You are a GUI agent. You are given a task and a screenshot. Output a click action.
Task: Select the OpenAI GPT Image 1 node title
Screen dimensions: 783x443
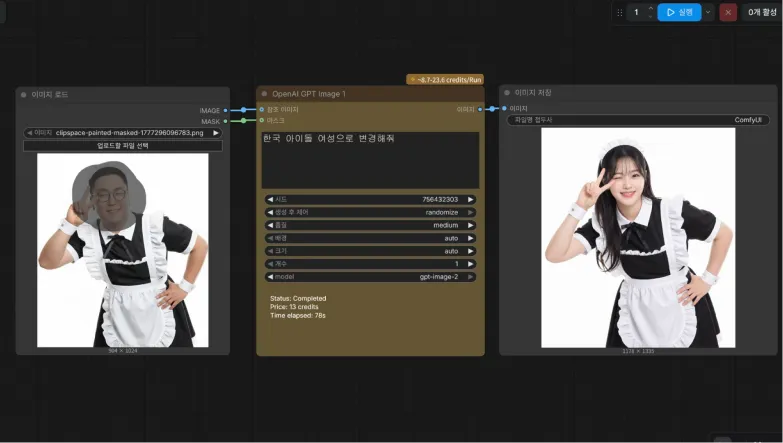point(309,94)
